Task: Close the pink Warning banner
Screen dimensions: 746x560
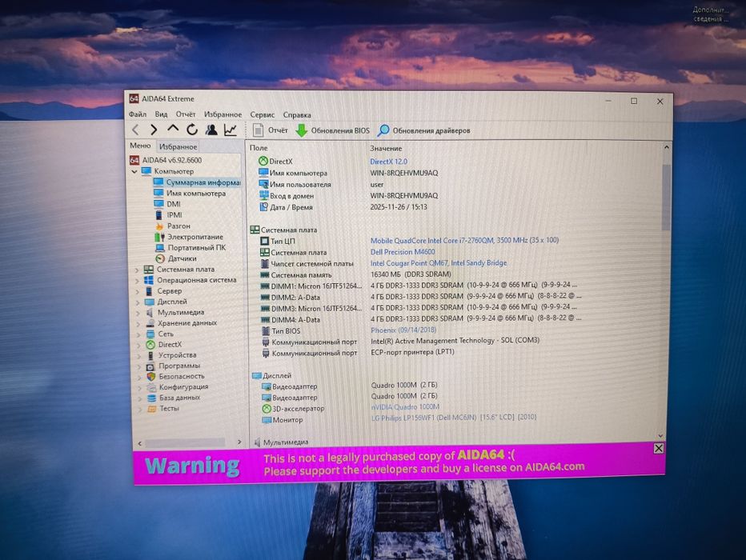Action: point(659,448)
